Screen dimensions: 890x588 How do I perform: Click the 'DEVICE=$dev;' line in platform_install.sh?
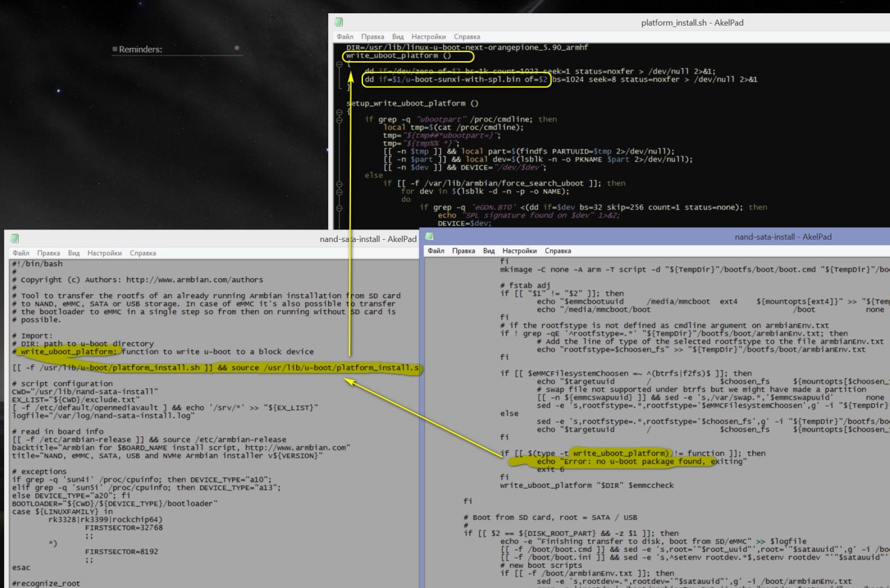[x=466, y=223]
